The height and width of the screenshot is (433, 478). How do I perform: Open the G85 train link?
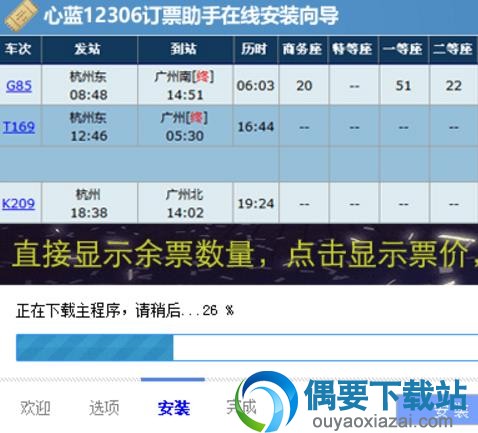[19, 86]
